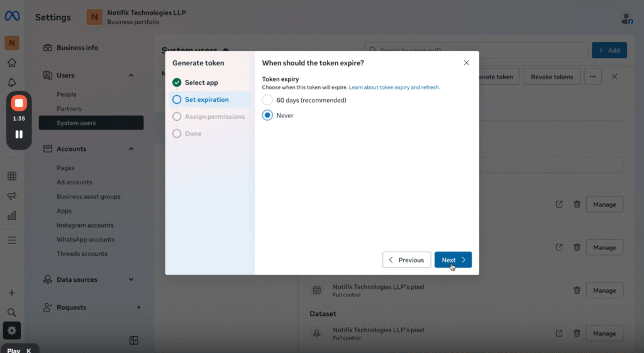Collapse the Users section

tap(131, 76)
